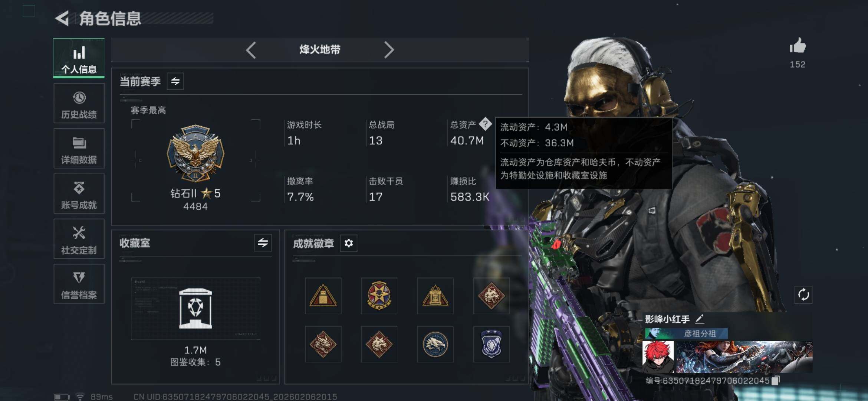Open the 信誉档案 tab
The height and width of the screenshot is (401, 868).
(x=79, y=284)
